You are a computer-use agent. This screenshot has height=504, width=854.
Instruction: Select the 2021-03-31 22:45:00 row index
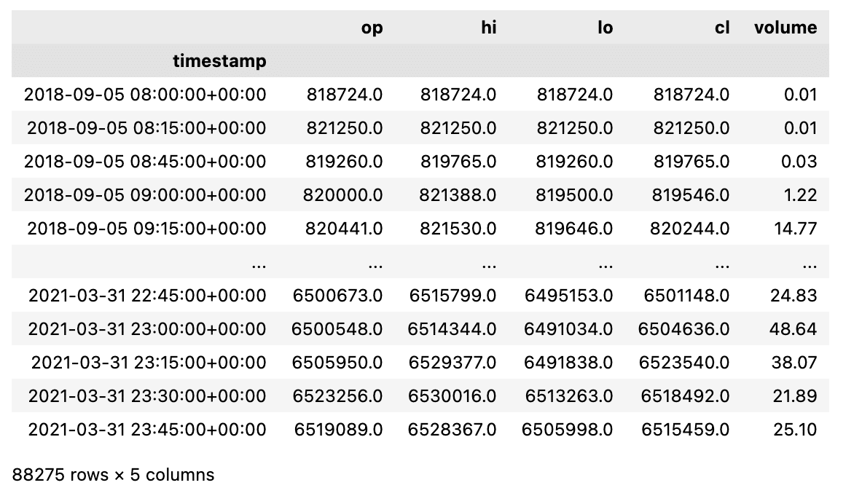(147, 295)
